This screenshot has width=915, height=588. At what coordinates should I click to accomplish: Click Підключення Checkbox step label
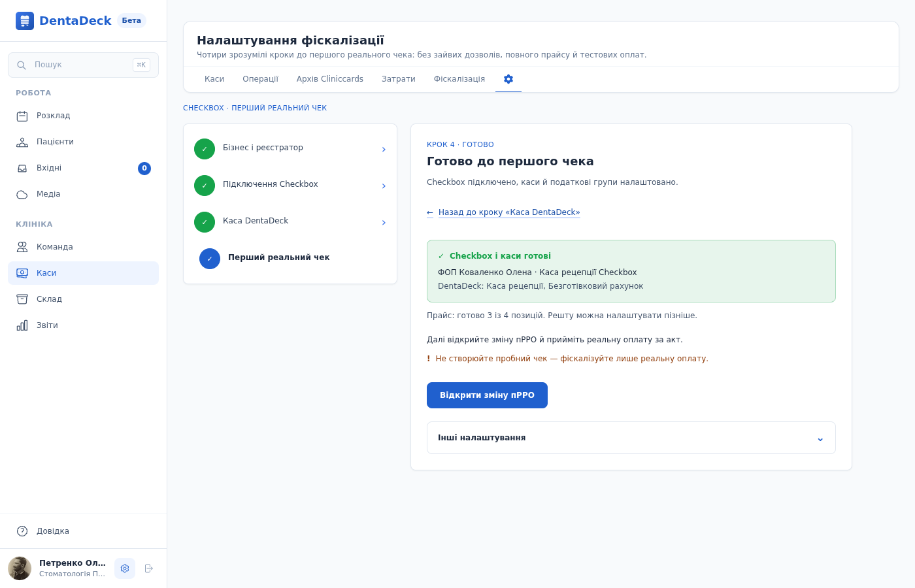click(x=270, y=184)
